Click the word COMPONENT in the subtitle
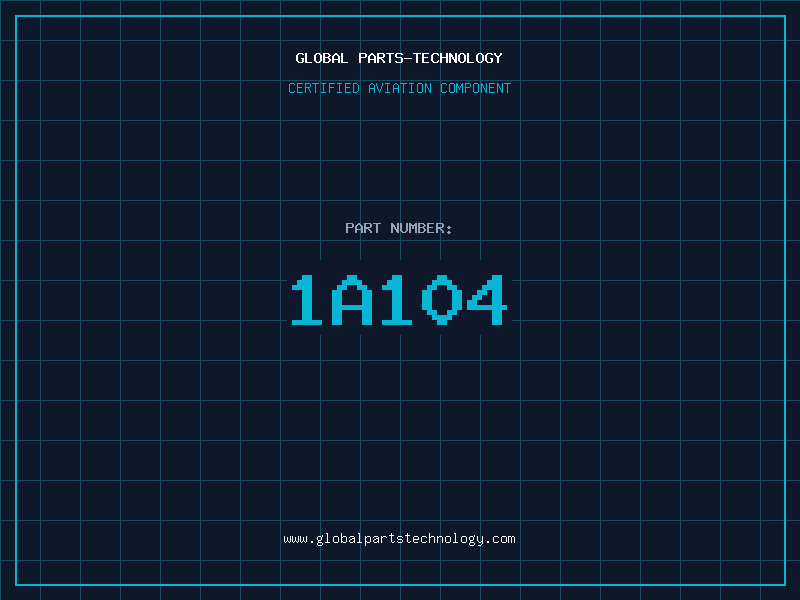The height and width of the screenshot is (600, 800). (x=476, y=88)
